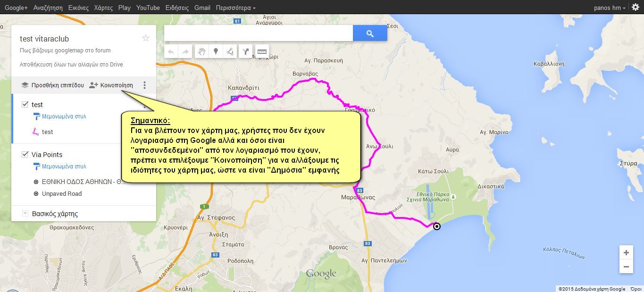Go to Εικόνες in the top bar
The width and height of the screenshot is (644, 292).
coord(78,8)
